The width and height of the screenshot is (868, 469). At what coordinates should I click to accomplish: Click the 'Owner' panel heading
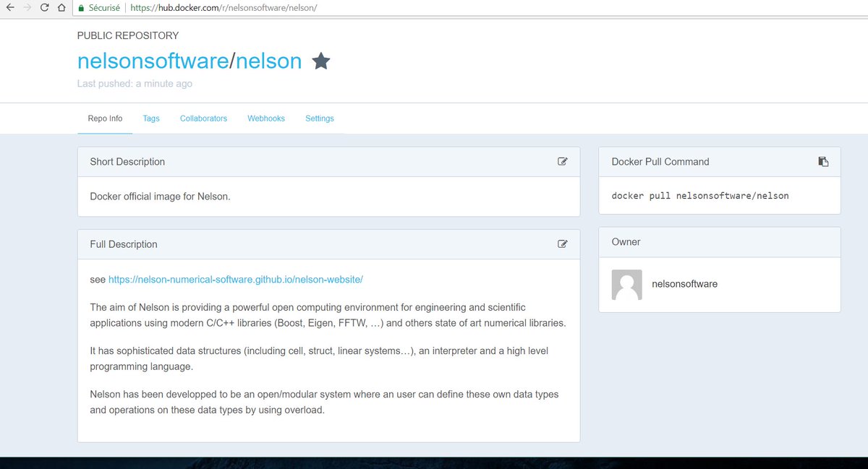point(626,242)
